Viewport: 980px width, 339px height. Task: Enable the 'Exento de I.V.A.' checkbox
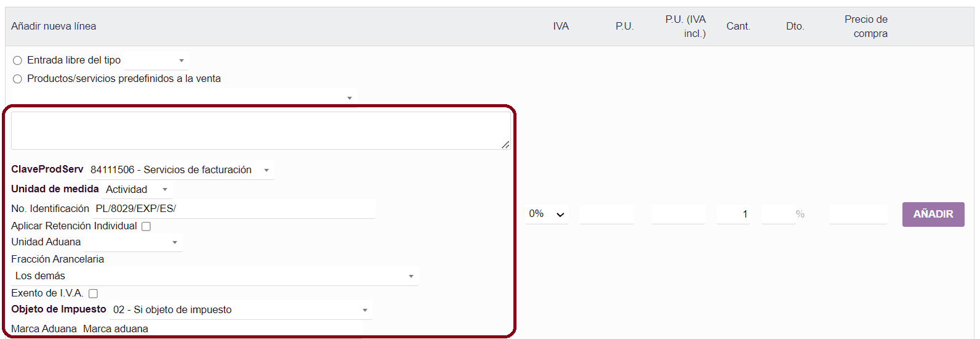click(x=93, y=293)
